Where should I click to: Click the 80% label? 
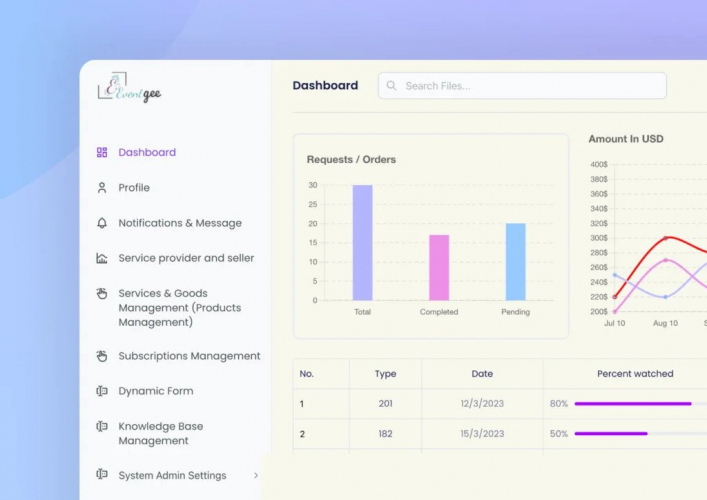tap(559, 404)
